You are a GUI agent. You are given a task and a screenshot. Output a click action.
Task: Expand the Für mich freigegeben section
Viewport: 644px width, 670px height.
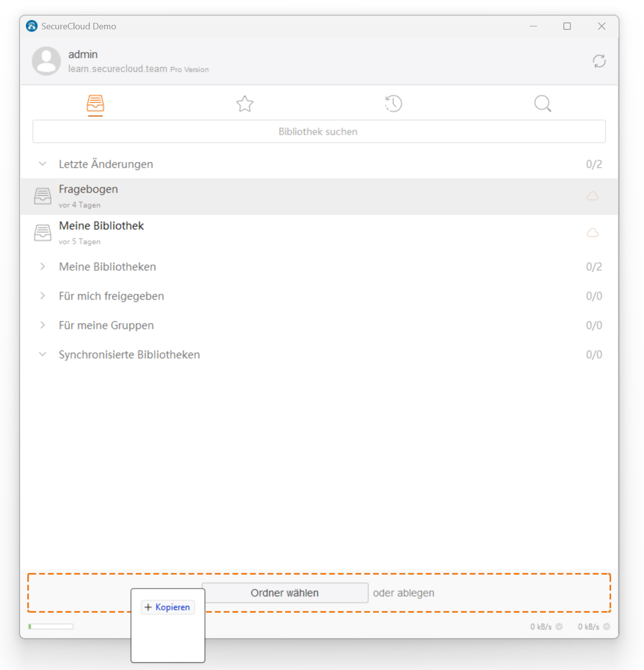tap(42, 296)
